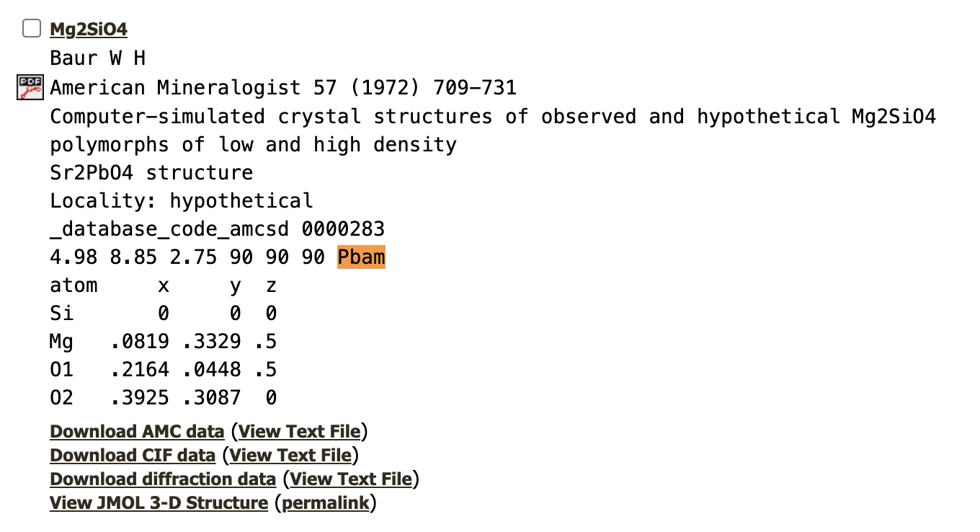The image size is (980, 532).
Task: Click the amcsd database code 0000283
Action: click(x=343, y=230)
